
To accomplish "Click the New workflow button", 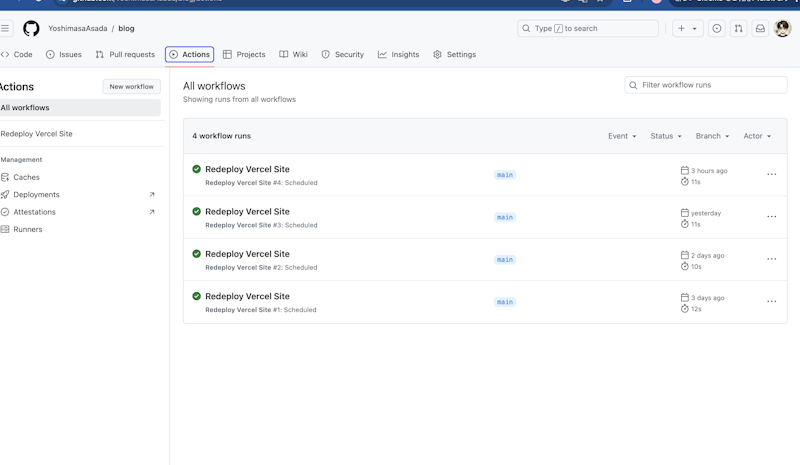I will (x=131, y=87).
